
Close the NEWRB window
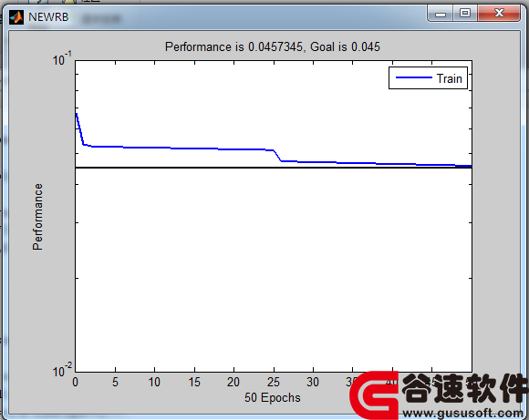pos(499,14)
